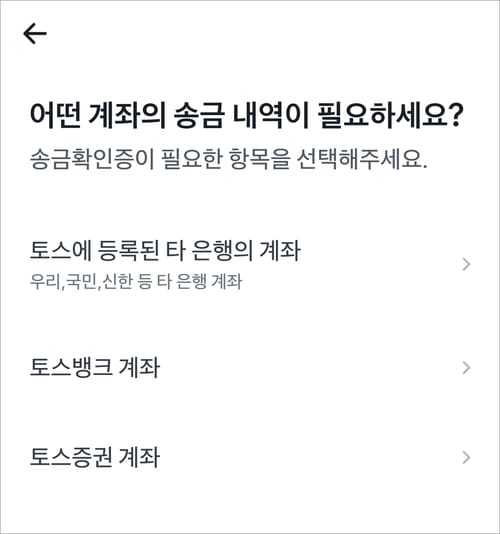
Task: Choose 토스증권 계좌 from the list
Action: pyautogui.click(x=250, y=457)
